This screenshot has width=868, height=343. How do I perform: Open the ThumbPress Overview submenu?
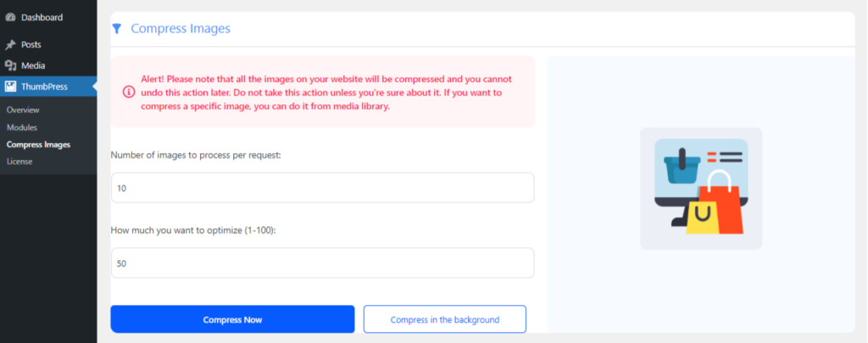[23, 110]
